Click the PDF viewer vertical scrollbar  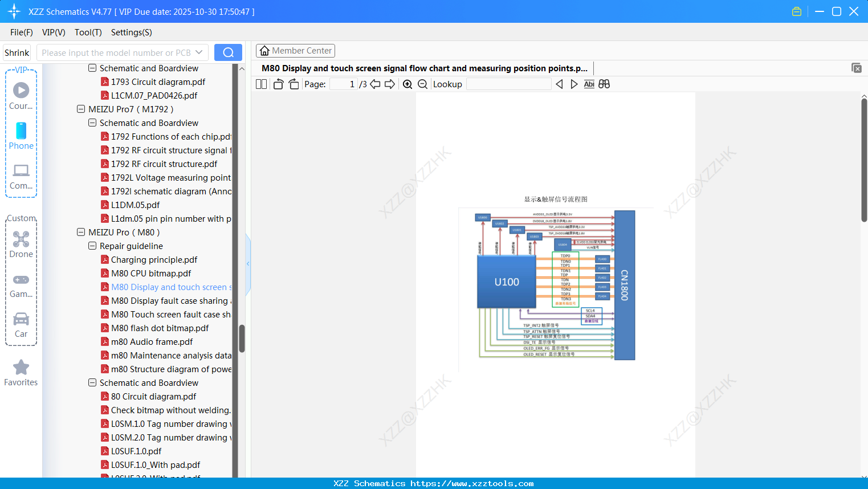point(864,160)
